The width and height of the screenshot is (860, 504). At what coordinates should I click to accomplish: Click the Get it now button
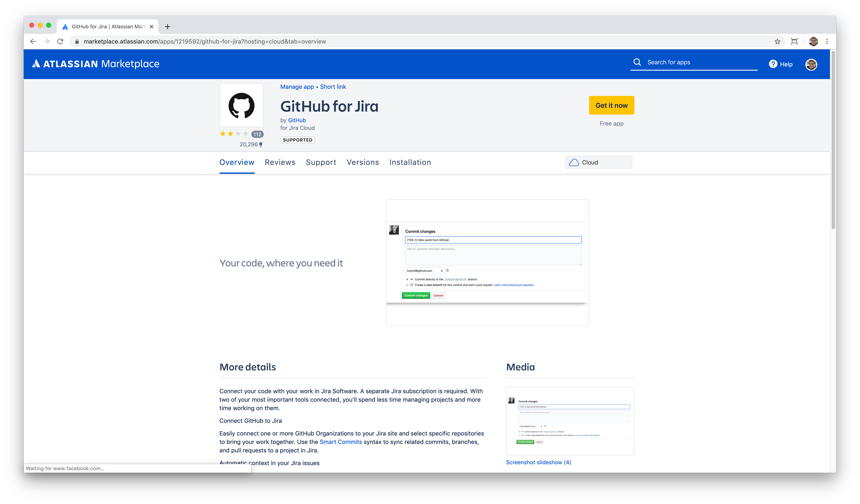coord(611,105)
